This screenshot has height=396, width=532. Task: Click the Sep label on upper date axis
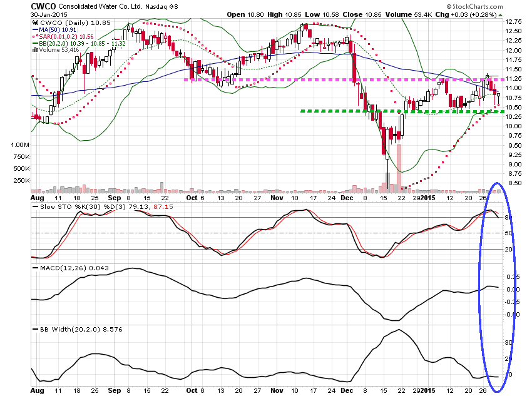tap(115, 198)
